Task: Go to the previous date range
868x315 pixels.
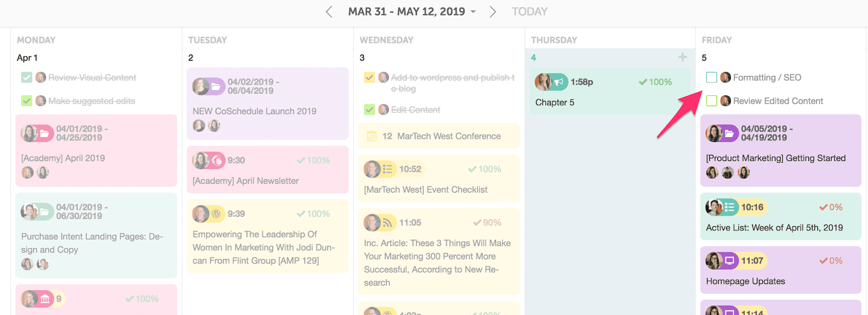Action: coord(329,12)
